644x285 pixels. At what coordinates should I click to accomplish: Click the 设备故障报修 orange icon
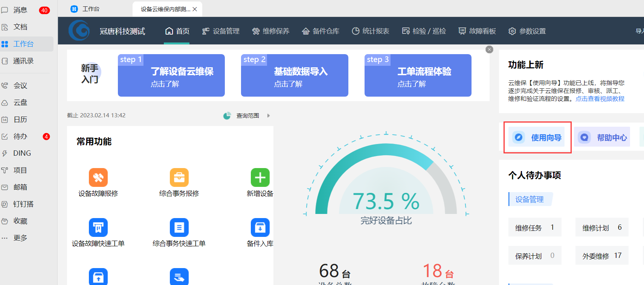(98, 177)
